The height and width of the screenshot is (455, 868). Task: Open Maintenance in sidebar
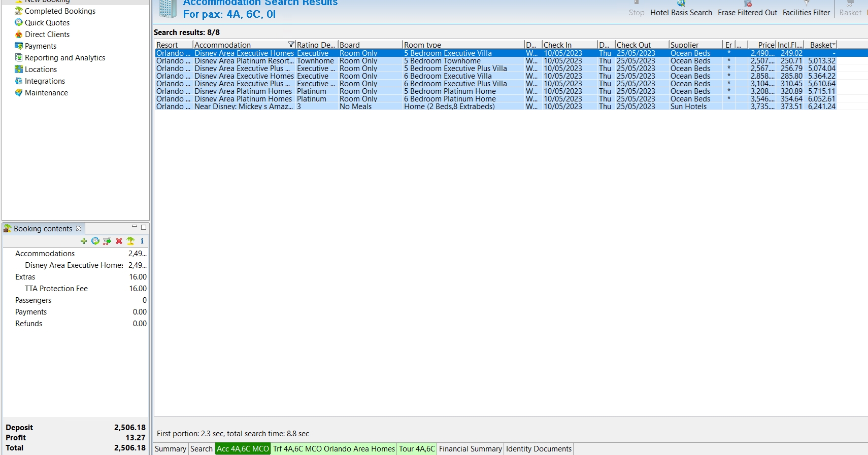(46, 92)
